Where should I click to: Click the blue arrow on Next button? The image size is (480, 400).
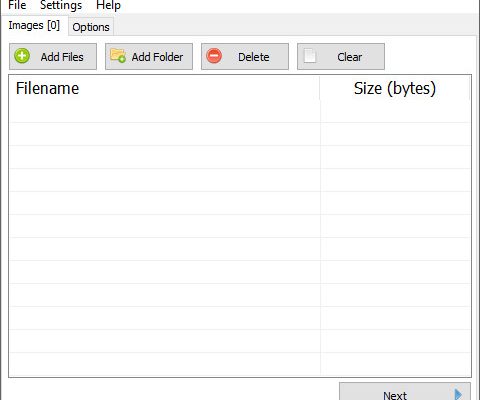(459, 394)
